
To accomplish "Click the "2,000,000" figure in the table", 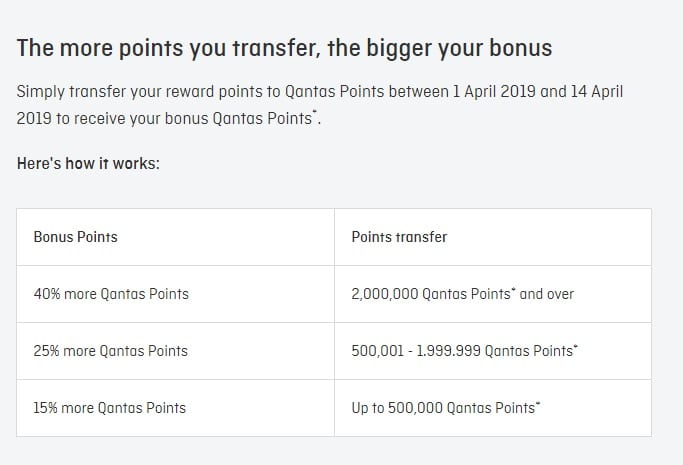I will coord(385,294).
